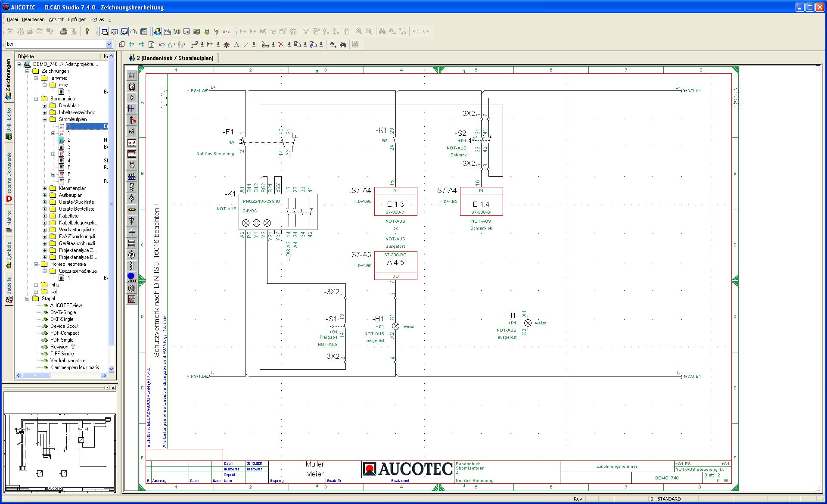
Task: Click the tree scroll-down arrow
Action: point(112,369)
